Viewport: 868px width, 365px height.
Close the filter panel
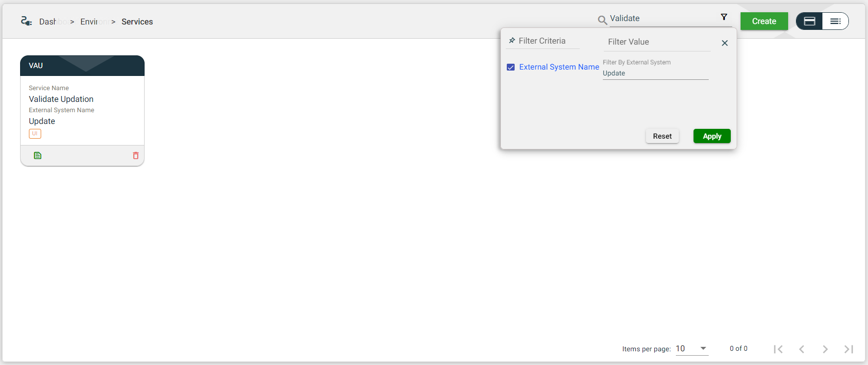coord(724,43)
